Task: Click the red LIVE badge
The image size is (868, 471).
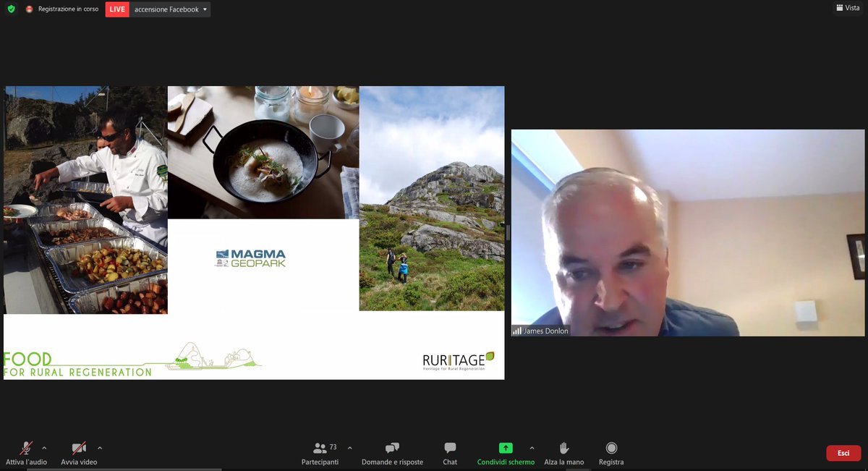Action: (x=117, y=9)
